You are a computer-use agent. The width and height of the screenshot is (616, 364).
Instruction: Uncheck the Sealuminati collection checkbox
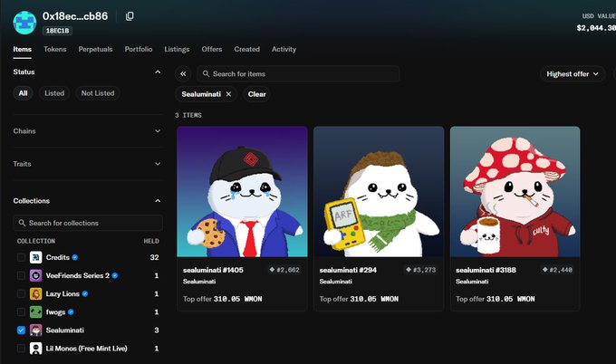(21, 330)
